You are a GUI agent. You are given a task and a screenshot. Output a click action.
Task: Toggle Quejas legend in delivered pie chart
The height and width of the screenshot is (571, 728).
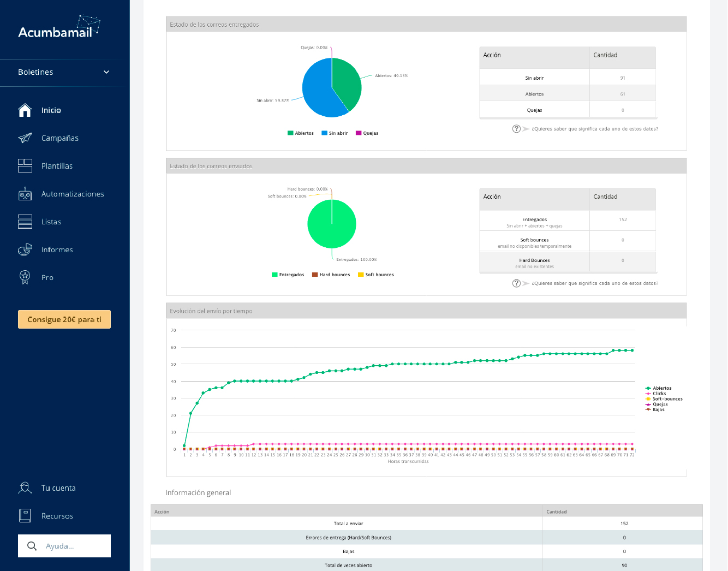(367, 133)
